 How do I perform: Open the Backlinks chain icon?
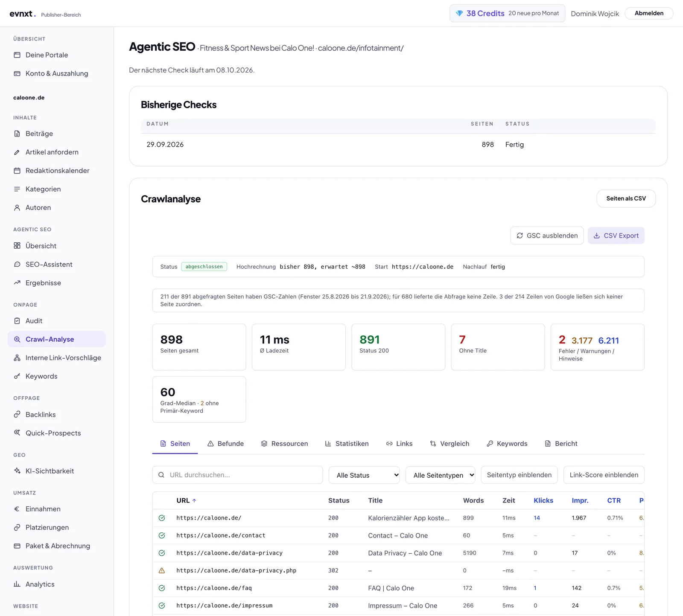click(17, 415)
